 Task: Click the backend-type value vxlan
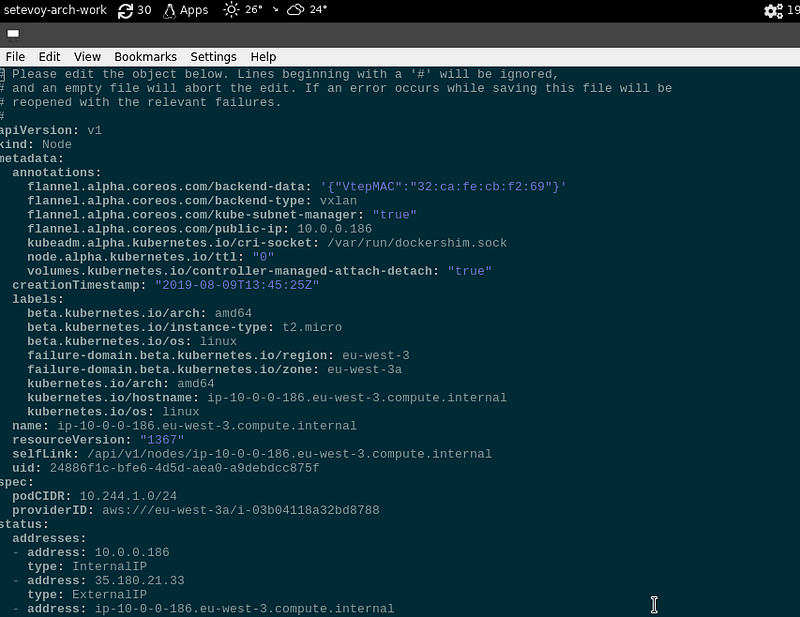coord(338,201)
